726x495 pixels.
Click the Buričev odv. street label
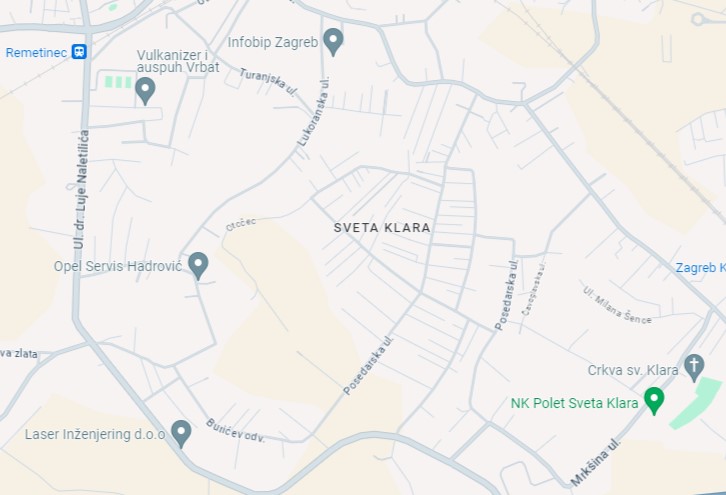[x=235, y=431]
